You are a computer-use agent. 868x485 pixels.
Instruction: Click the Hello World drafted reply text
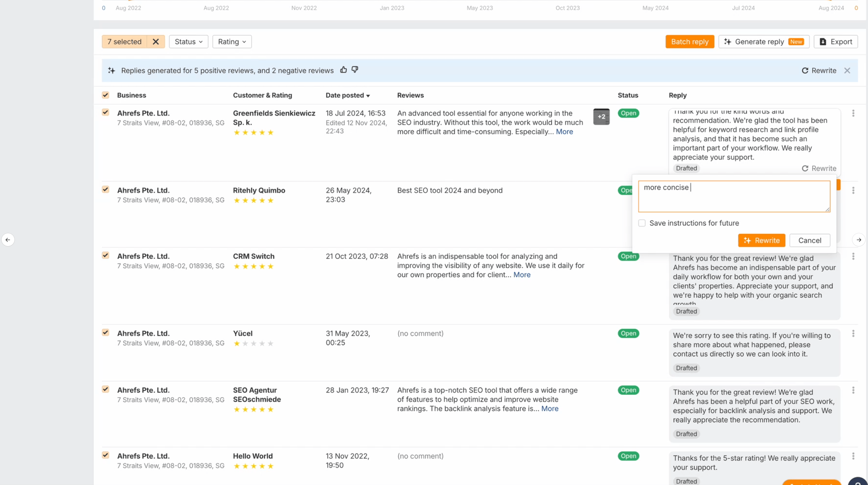[x=754, y=463]
